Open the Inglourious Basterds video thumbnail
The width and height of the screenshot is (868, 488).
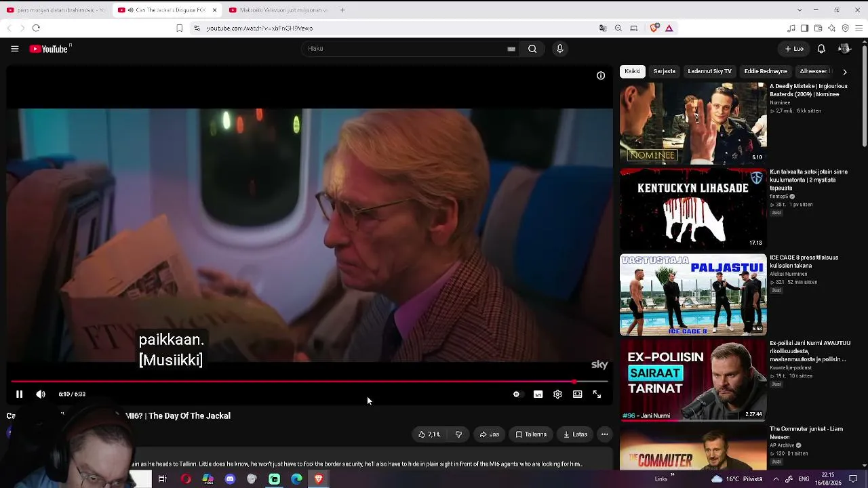pos(693,123)
